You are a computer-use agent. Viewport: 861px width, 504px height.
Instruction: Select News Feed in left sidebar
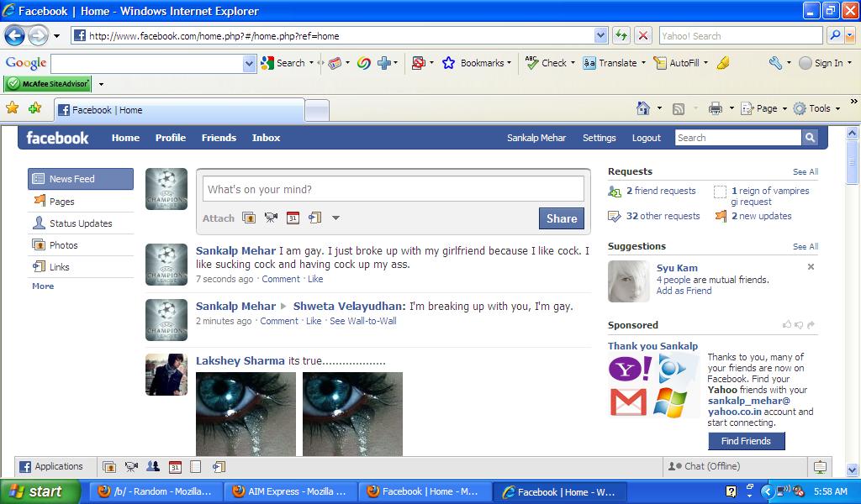[x=81, y=179]
